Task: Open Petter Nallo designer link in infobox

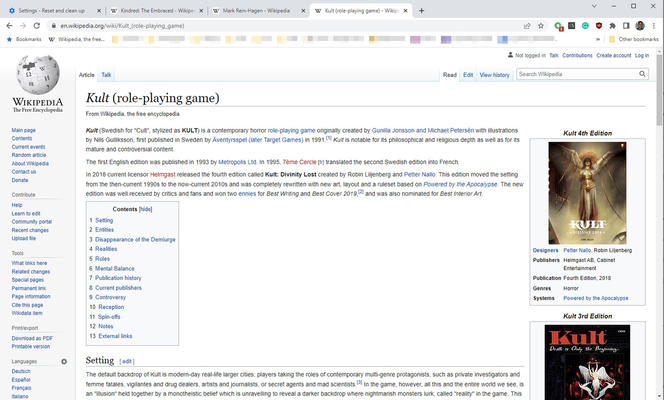Action: click(577, 250)
